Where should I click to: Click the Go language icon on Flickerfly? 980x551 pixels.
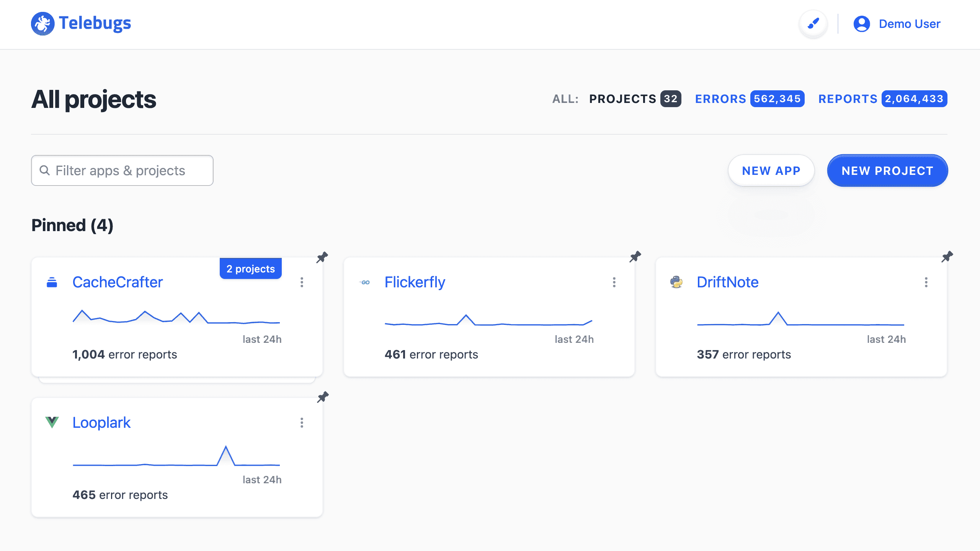[x=365, y=282]
